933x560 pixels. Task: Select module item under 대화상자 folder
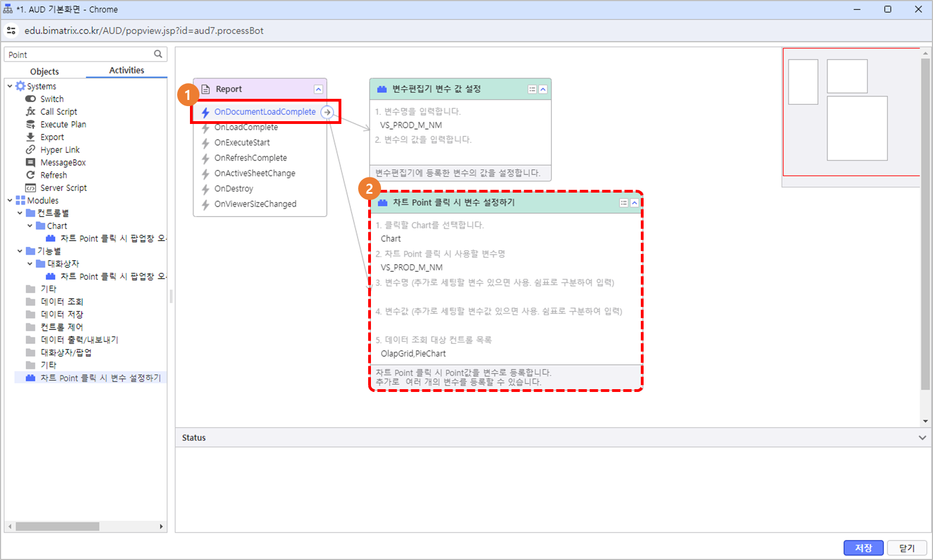click(106, 276)
